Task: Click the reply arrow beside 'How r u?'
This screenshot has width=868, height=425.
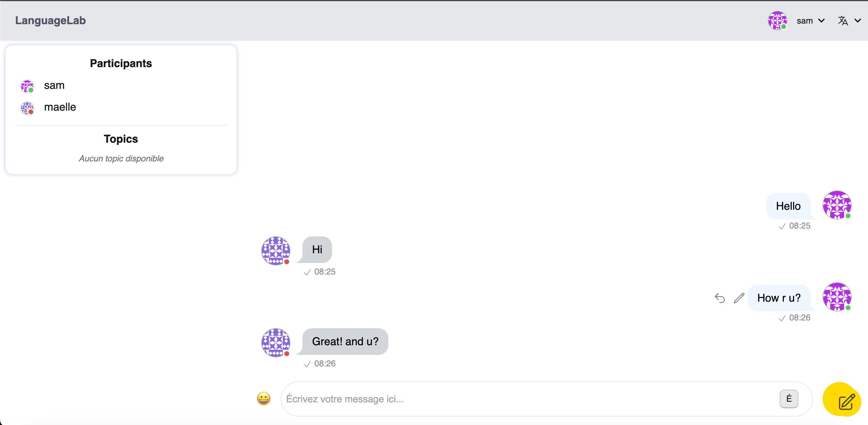Action: coord(720,298)
